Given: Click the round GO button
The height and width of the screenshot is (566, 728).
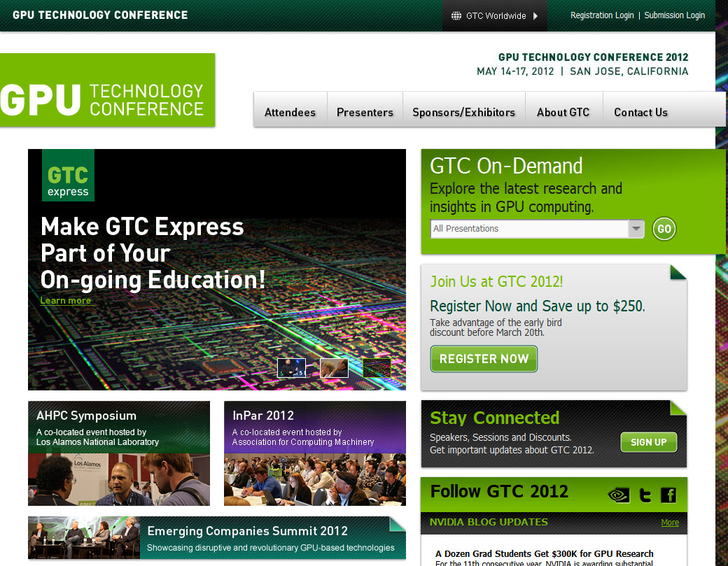Looking at the screenshot, I should tap(664, 229).
